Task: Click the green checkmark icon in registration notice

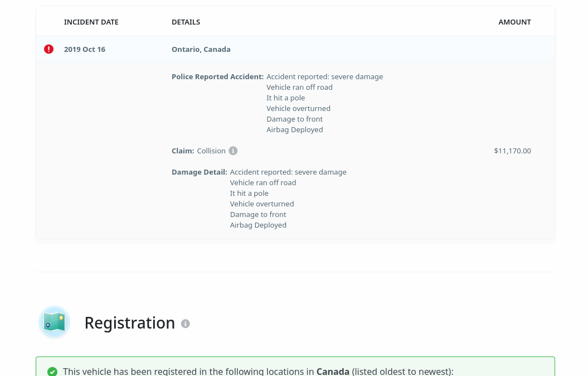Action: 52,372
